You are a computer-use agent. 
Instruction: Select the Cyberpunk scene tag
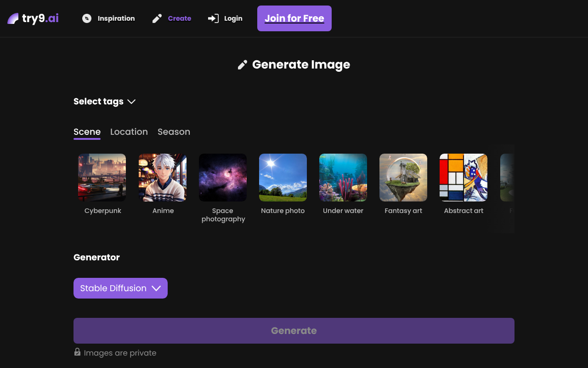[102, 177]
